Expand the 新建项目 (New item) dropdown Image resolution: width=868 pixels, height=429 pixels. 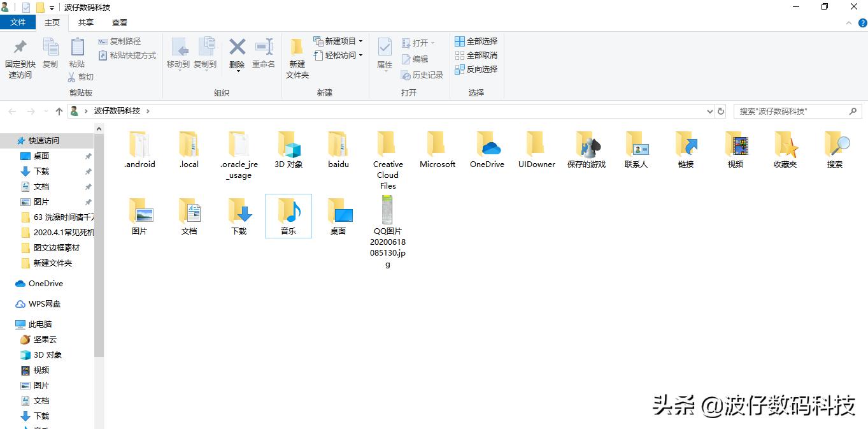(x=338, y=41)
